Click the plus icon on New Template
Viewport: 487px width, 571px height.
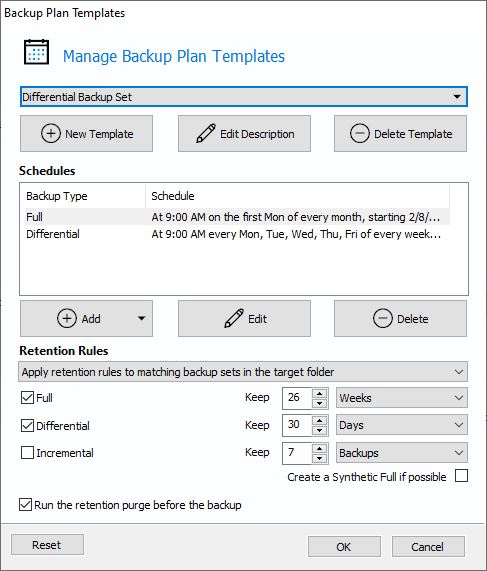coord(51,134)
